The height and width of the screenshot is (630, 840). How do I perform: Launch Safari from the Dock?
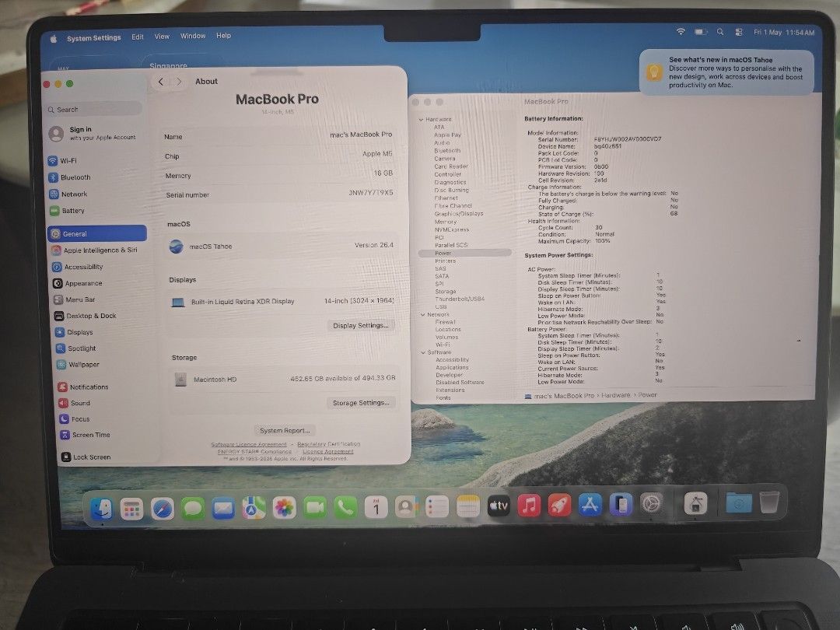[x=163, y=509]
